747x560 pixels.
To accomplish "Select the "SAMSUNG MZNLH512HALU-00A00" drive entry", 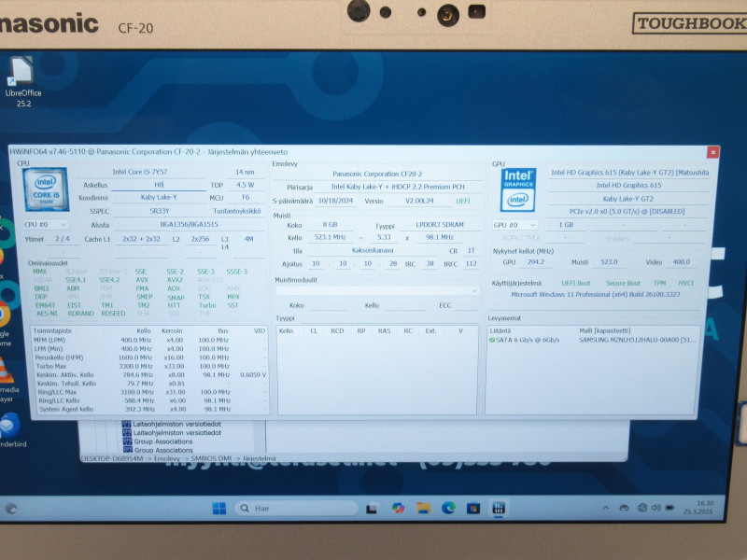I will 638,340.
